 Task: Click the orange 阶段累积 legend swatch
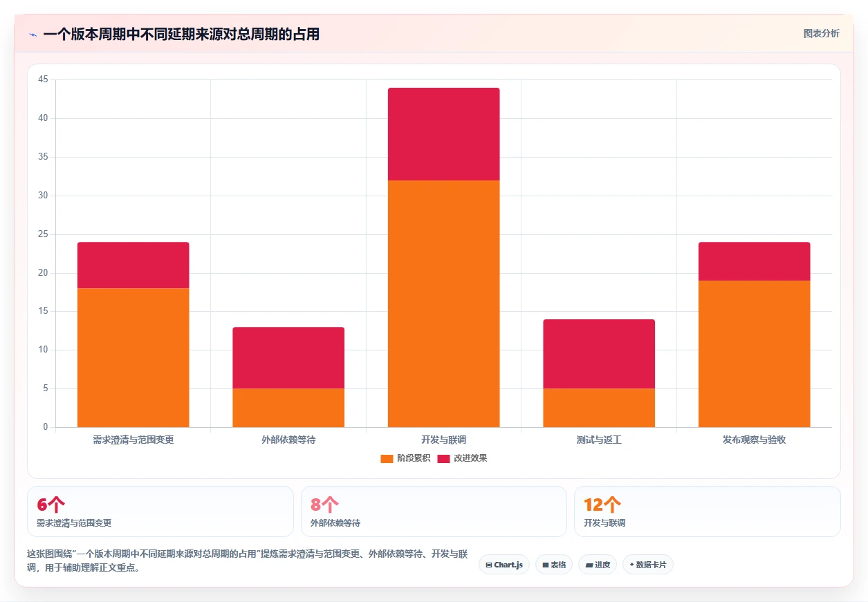(x=387, y=458)
